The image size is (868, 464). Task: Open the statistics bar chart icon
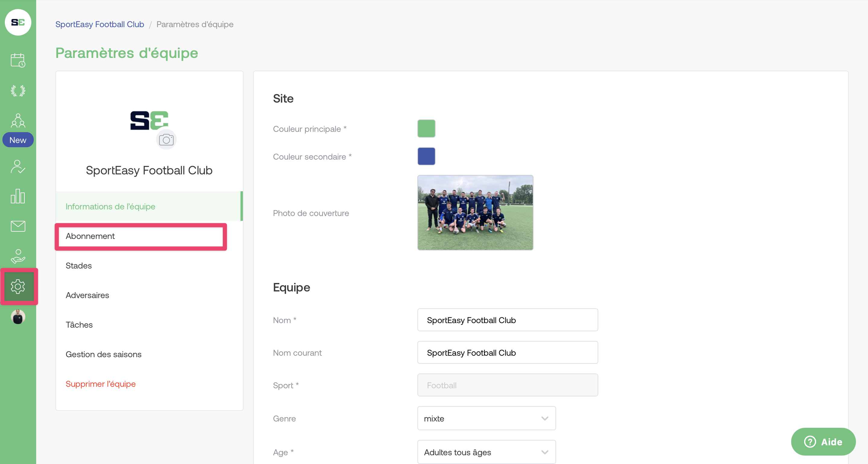[x=18, y=196]
